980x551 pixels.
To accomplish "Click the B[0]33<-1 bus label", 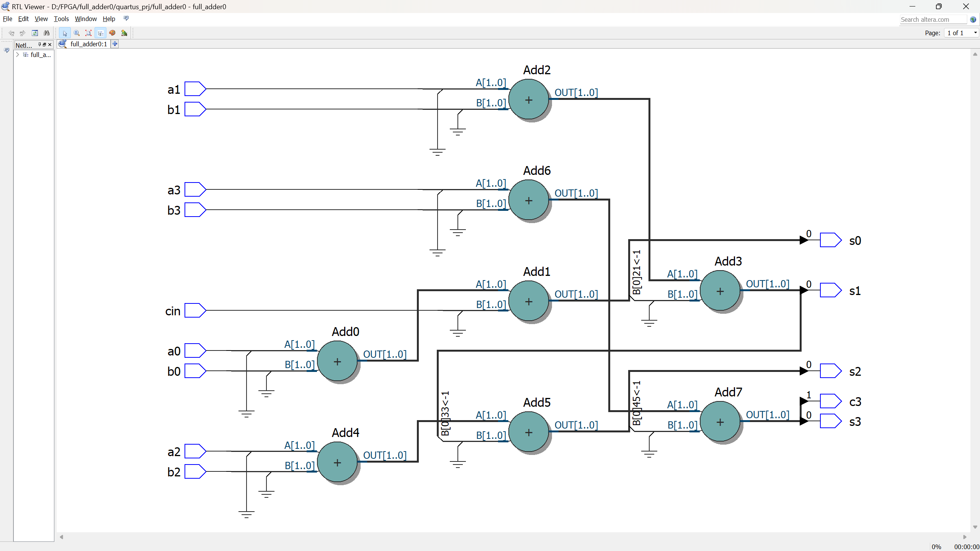I will (445, 413).
